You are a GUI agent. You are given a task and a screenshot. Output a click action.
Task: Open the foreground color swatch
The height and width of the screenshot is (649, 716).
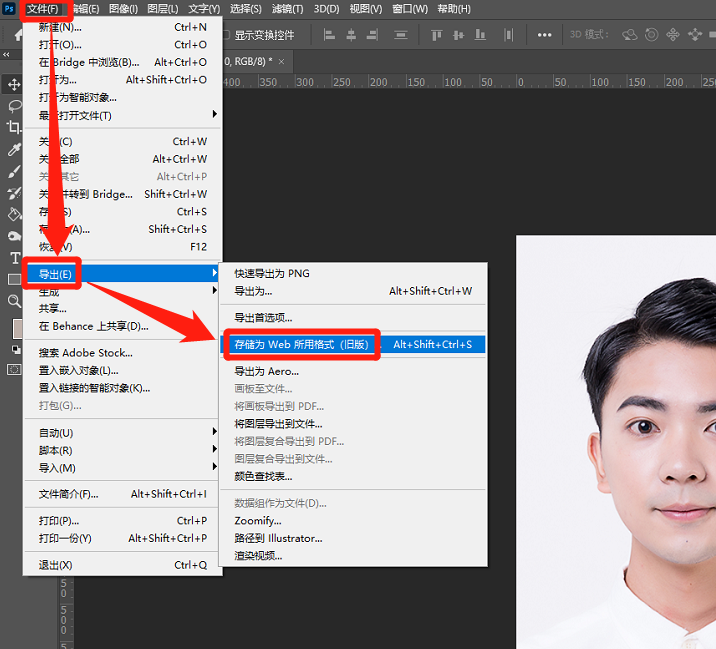pyautogui.click(x=17, y=329)
